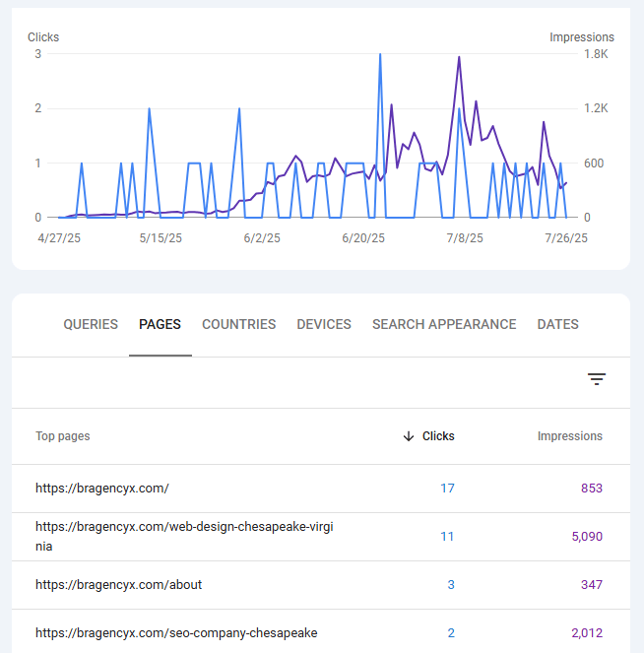644x653 pixels.
Task: Open the Countries tab
Action: point(239,324)
